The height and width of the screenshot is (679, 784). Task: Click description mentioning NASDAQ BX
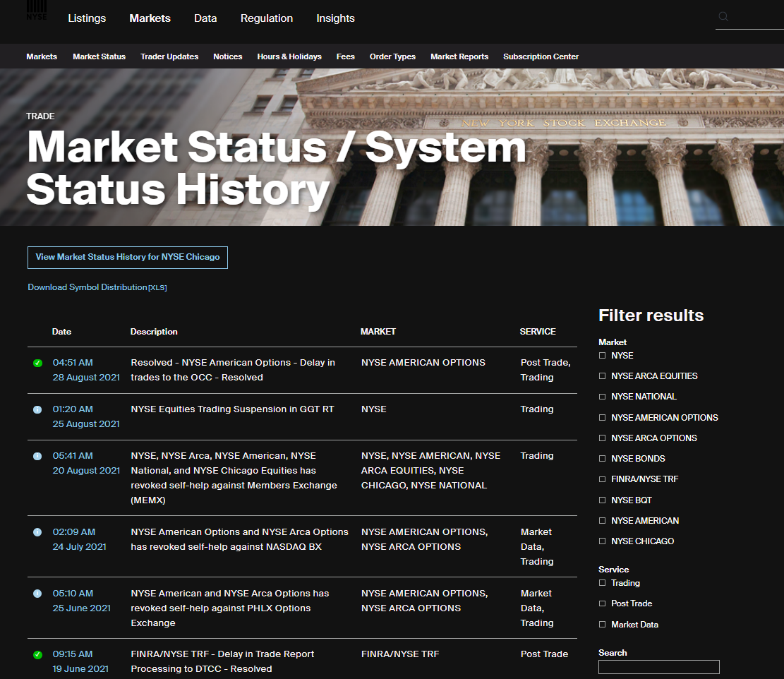click(239, 539)
